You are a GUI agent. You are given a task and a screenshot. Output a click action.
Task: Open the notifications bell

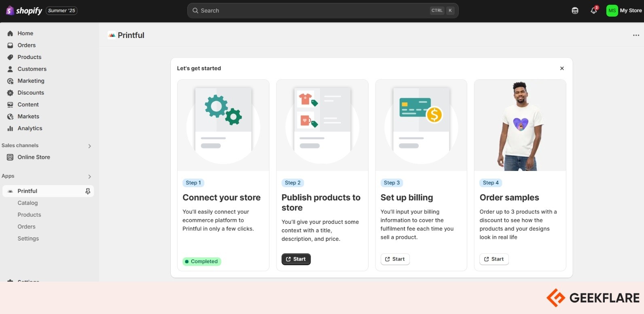[594, 11]
